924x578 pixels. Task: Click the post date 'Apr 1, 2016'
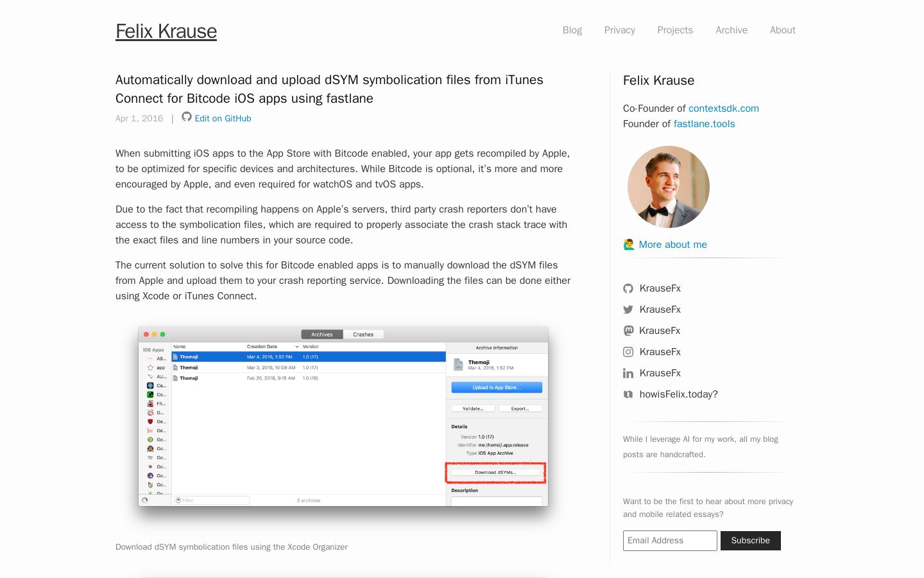click(139, 118)
